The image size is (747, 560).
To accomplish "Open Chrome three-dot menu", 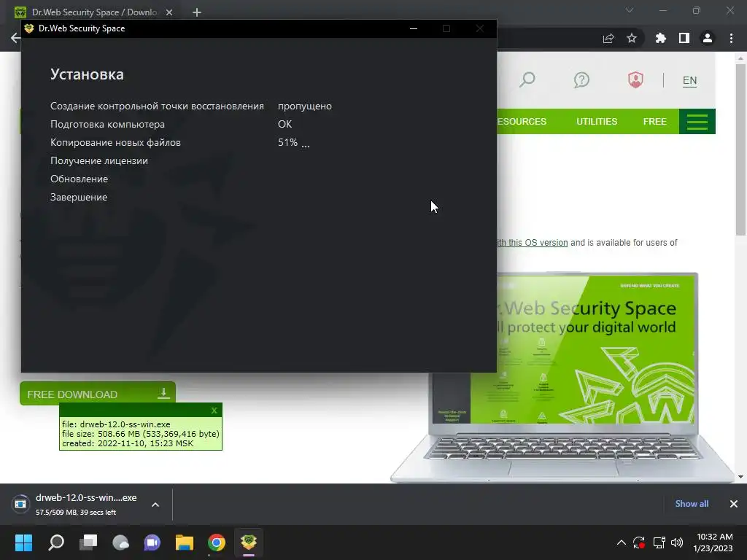I will pos(731,38).
